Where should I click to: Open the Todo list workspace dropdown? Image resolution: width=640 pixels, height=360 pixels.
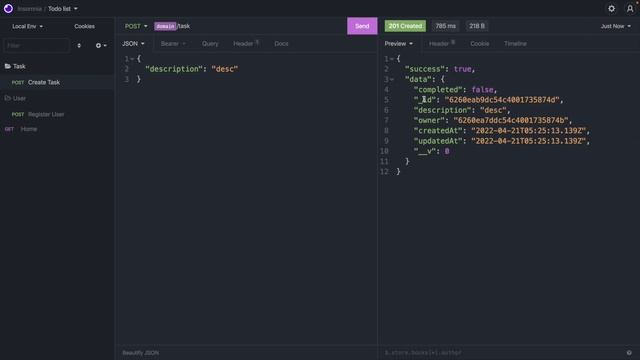(63, 9)
